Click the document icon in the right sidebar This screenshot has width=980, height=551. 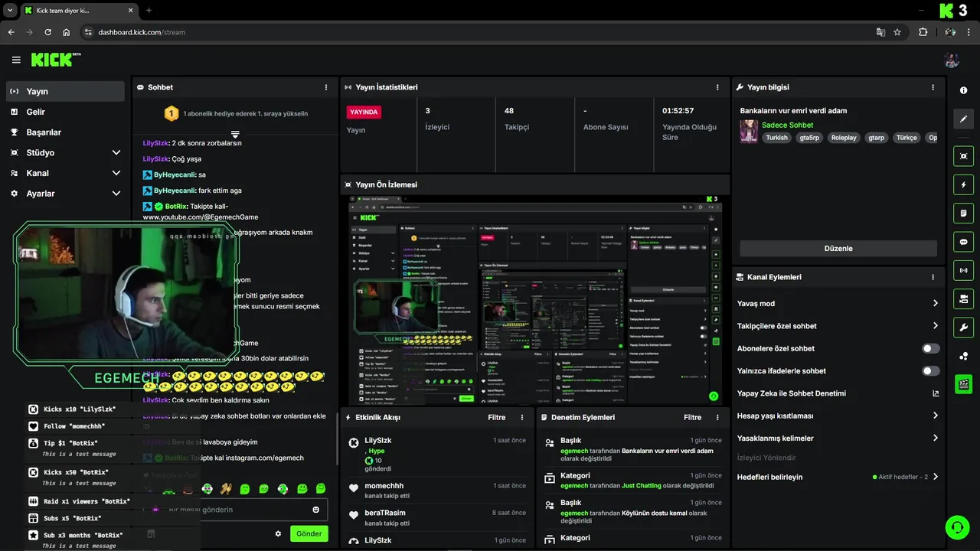(x=963, y=213)
